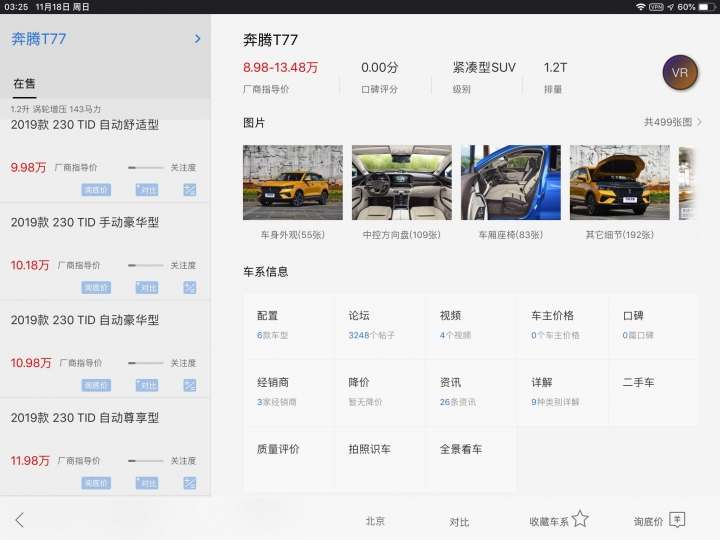Expand 奔腾T77 chevron in sidebar header
Viewport: 720px width, 540px height.
click(x=197, y=39)
